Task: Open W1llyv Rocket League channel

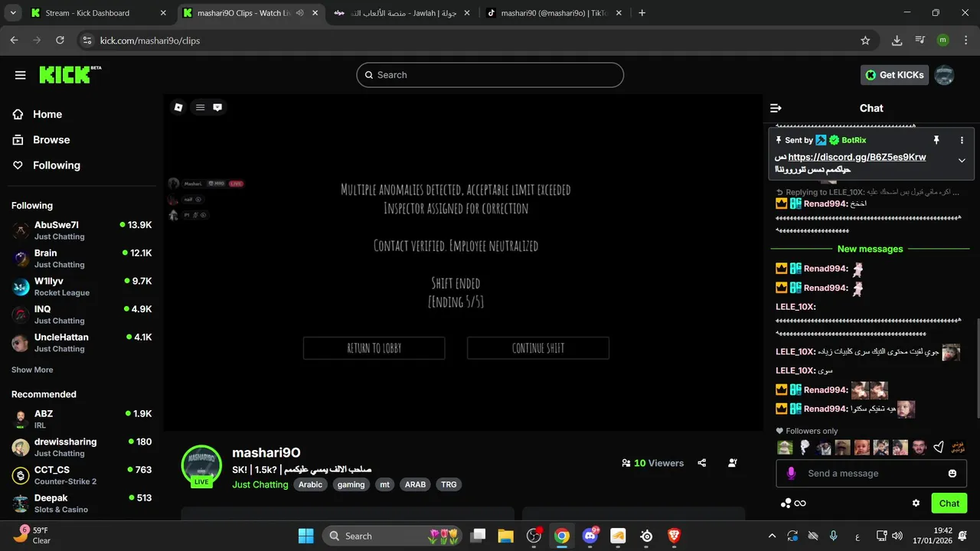Action: tap(81, 286)
